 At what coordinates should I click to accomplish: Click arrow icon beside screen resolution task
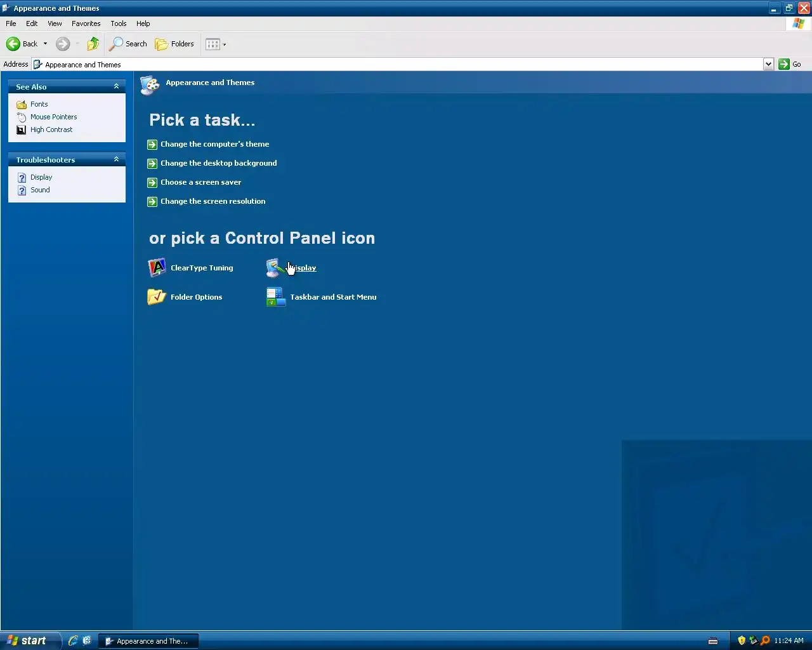point(152,202)
